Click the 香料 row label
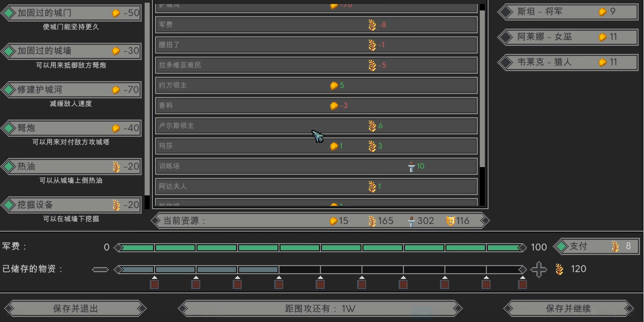This screenshot has height=322, width=644. (x=166, y=106)
